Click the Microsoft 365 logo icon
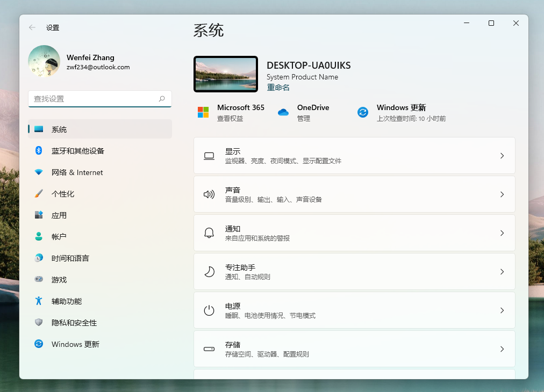 [203, 112]
